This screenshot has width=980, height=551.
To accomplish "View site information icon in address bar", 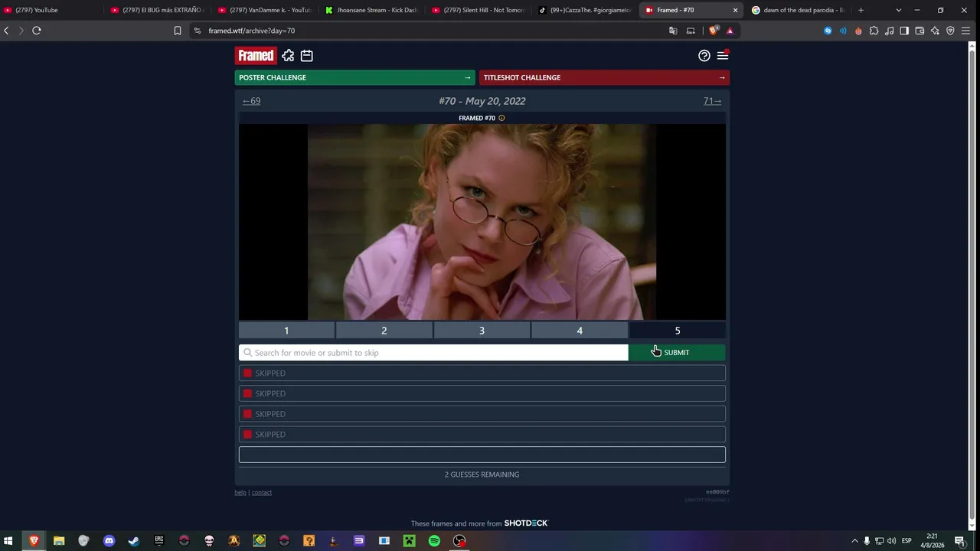I will pyautogui.click(x=198, y=31).
